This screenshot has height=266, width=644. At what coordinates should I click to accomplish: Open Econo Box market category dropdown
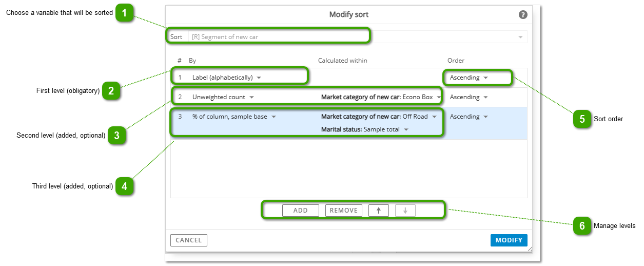[381, 97]
